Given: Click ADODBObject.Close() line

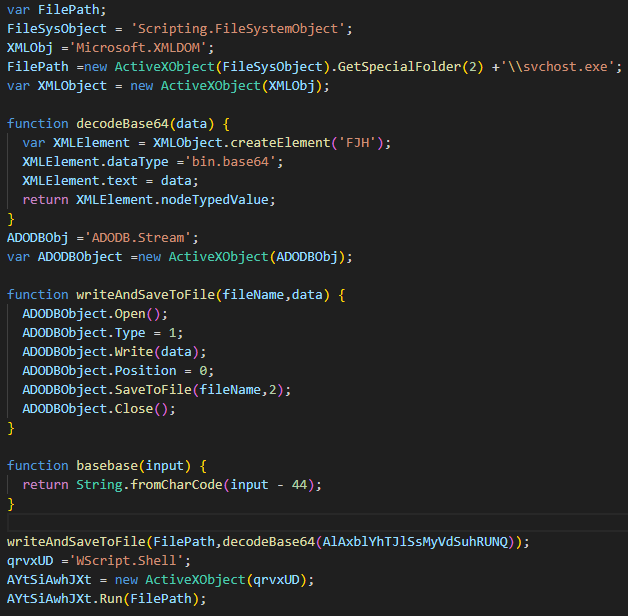Looking at the screenshot, I should point(99,409).
